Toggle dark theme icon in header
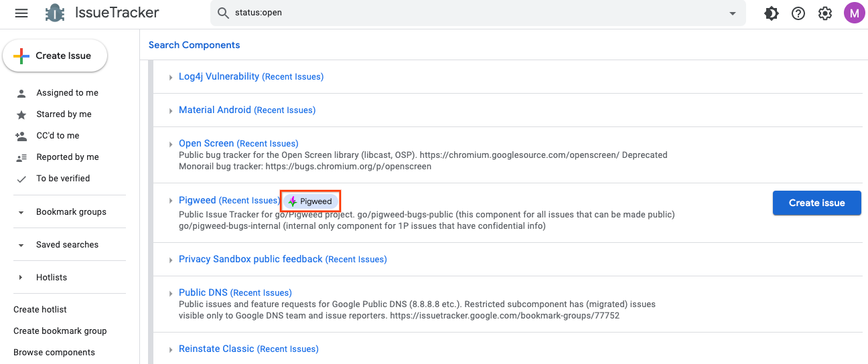The image size is (868, 364). [x=772, y=13]
